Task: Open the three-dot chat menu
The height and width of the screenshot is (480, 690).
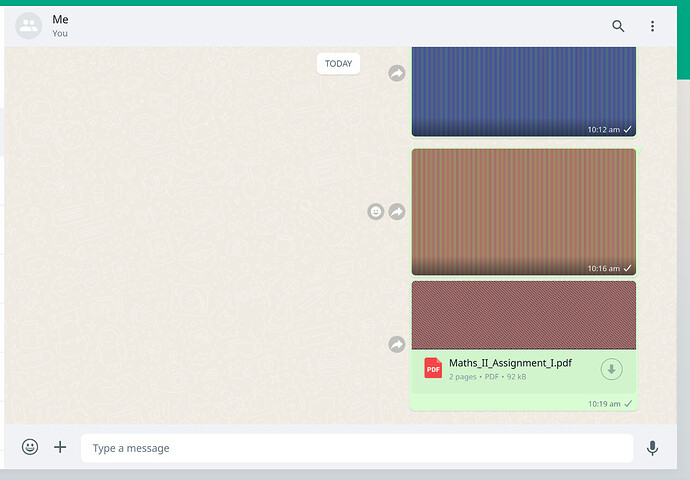Action: (652, 26)
